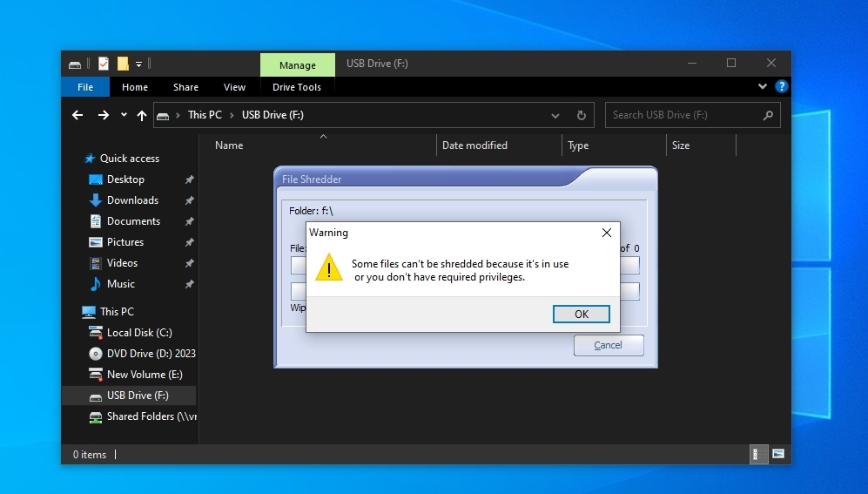
Task: Open the File ribbon tab
Action: [x=85, y=87]
